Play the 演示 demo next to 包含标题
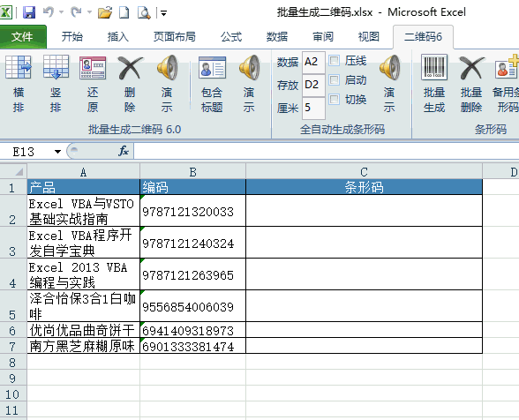The image size is (519, 420). [249, 68]
